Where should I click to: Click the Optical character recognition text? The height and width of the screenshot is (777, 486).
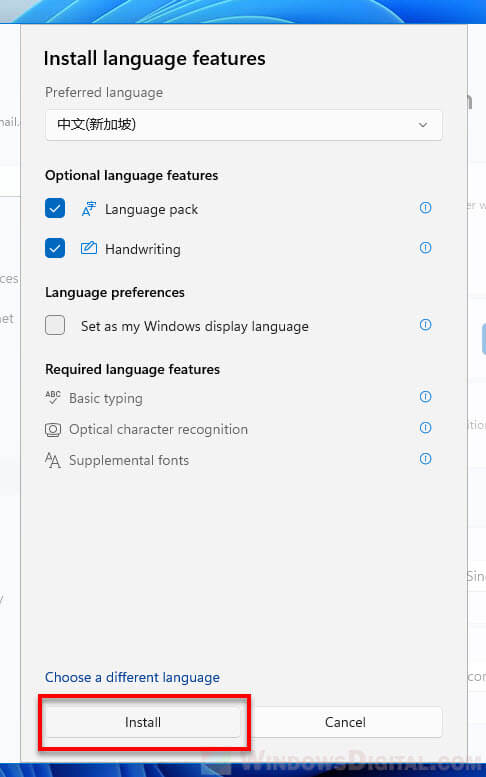point(159,429)
